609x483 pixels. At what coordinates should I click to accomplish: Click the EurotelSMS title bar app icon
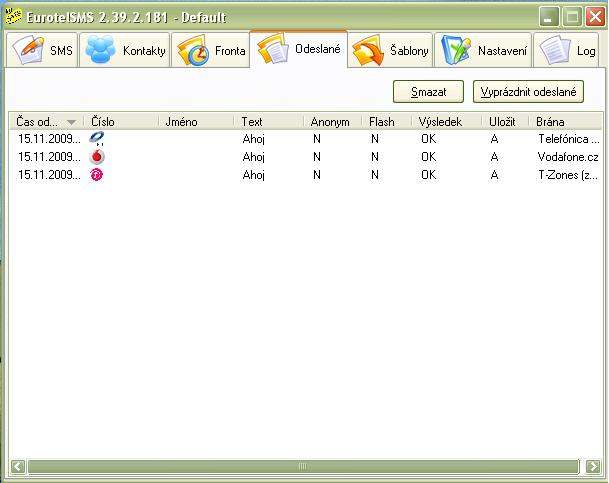coord(13,17)
